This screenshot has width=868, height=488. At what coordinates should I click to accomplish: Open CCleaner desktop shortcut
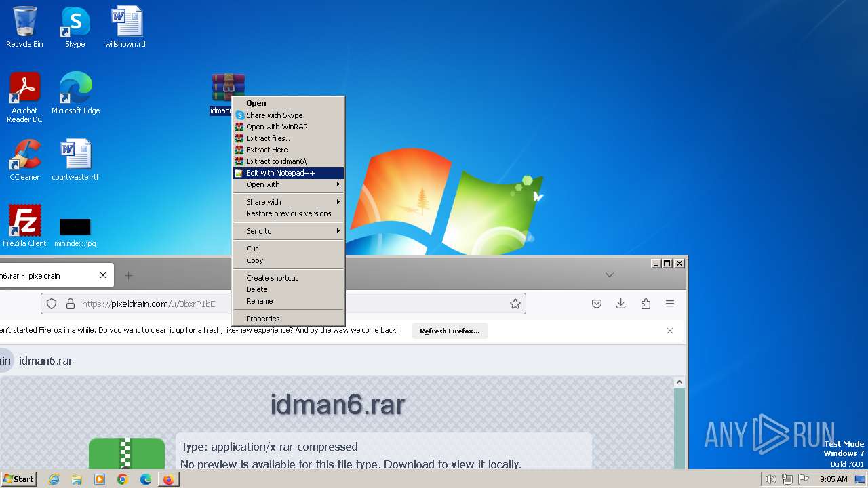click(24, 159)
